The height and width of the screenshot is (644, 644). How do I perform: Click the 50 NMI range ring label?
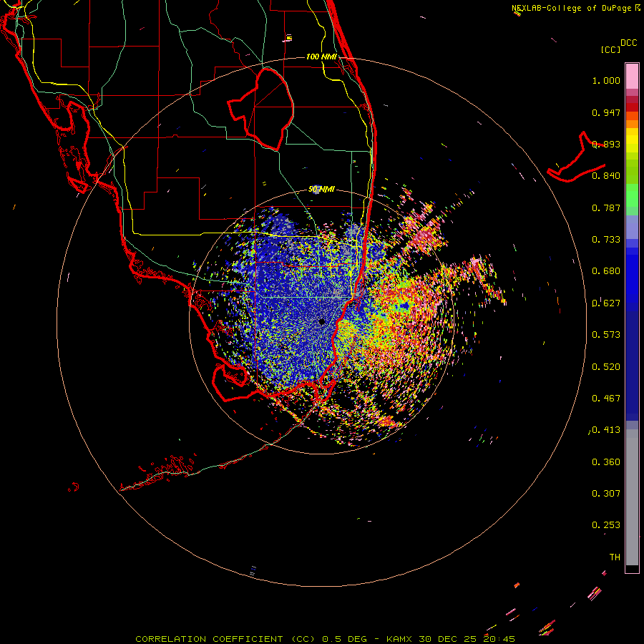[321, 190]
